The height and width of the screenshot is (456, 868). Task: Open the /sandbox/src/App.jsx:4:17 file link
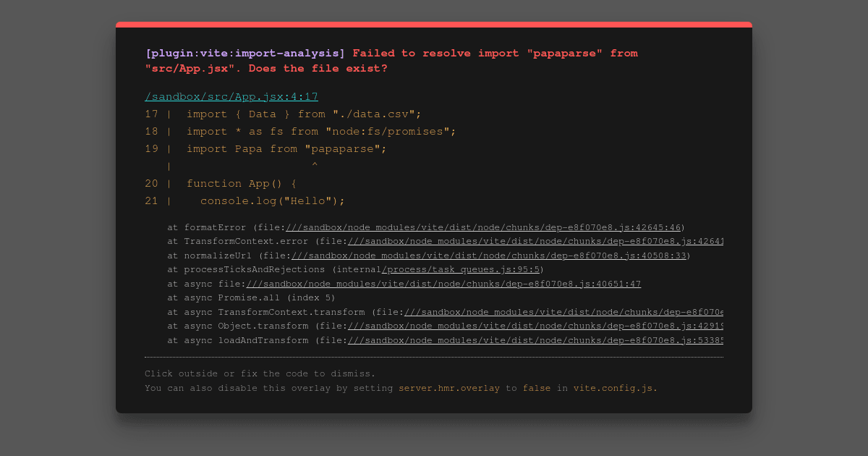231,96
